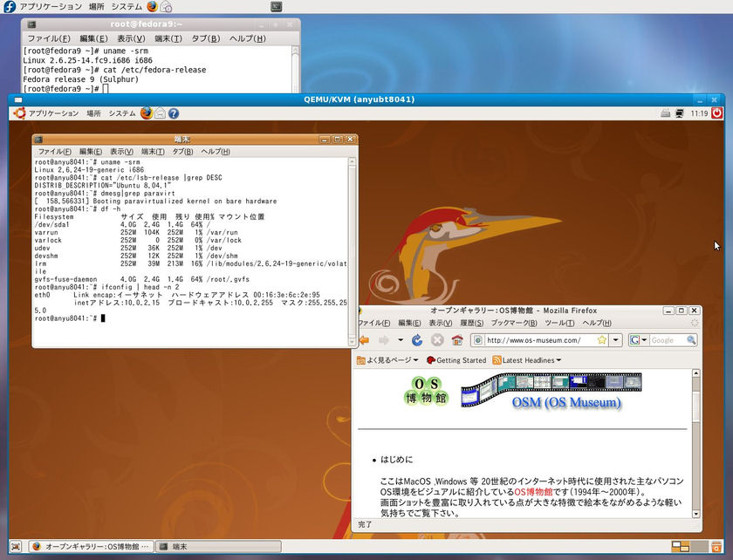This screenshot has height=560, width=733.
Task: Expand よく見るページ bookmarks folder
Action: [387, 360]
